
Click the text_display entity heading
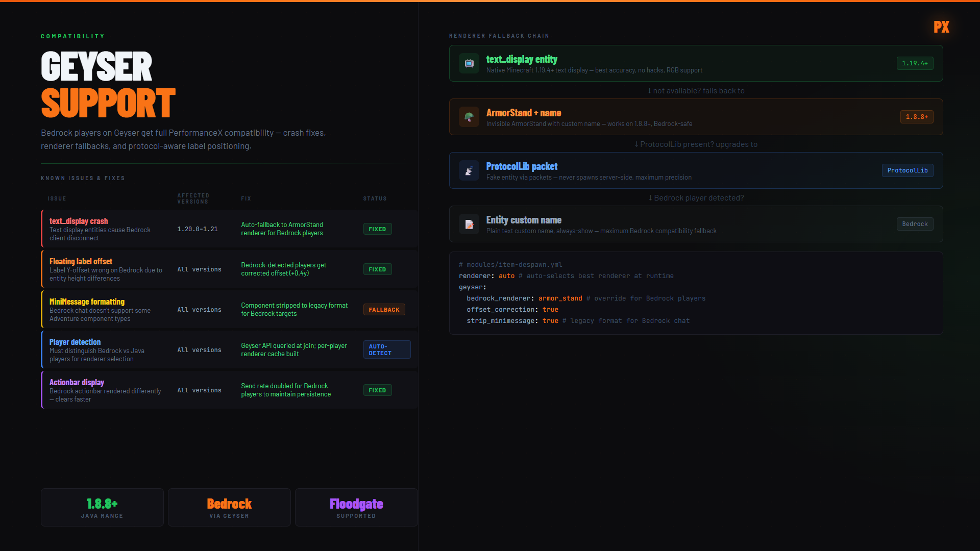(x=522, y=59)
